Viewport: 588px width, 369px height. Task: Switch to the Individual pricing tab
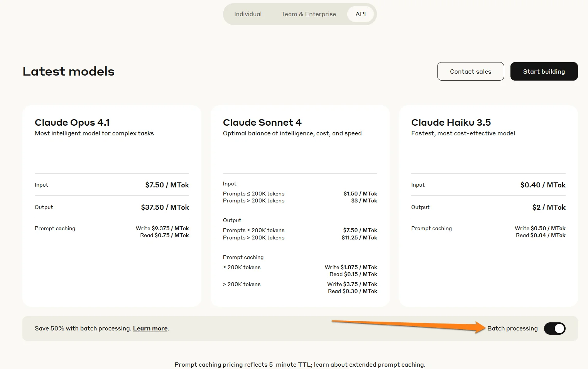tap(248, 14)
